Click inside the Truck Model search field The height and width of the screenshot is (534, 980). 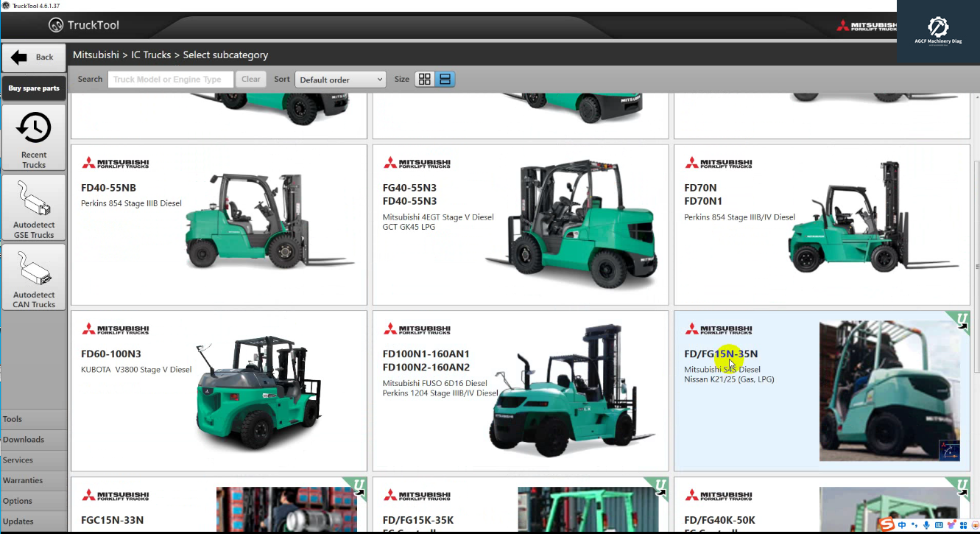pos(170,79)
